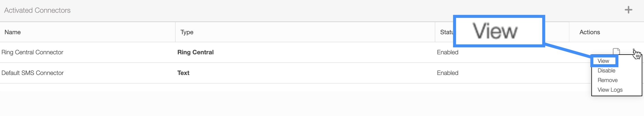644x116 pixels.
Task: Select the Default SMS Connector name
Action: (33, 73)
